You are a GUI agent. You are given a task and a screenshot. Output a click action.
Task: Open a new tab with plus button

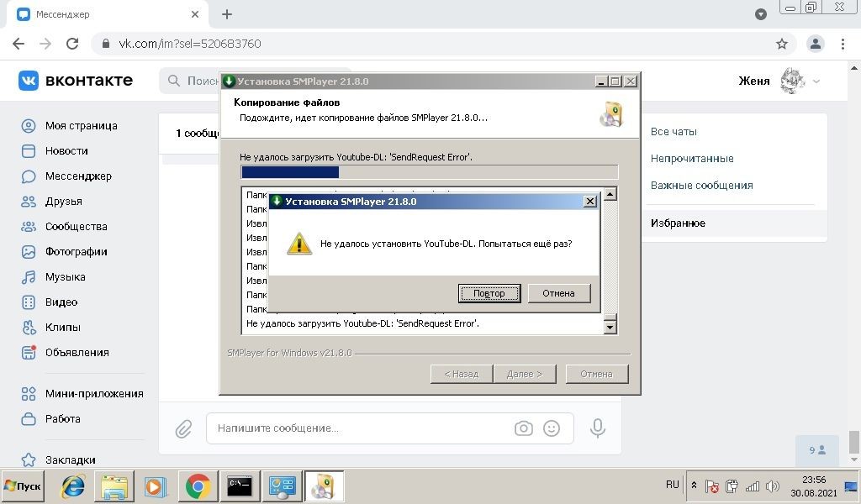227,14
